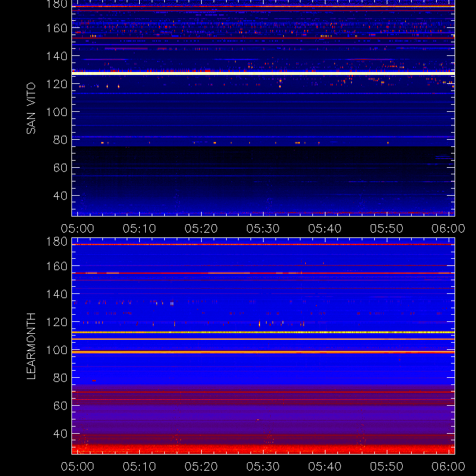476x476 pixels.
Task: Click the SAN VITO axis title
Action: [x=31, y=108]
